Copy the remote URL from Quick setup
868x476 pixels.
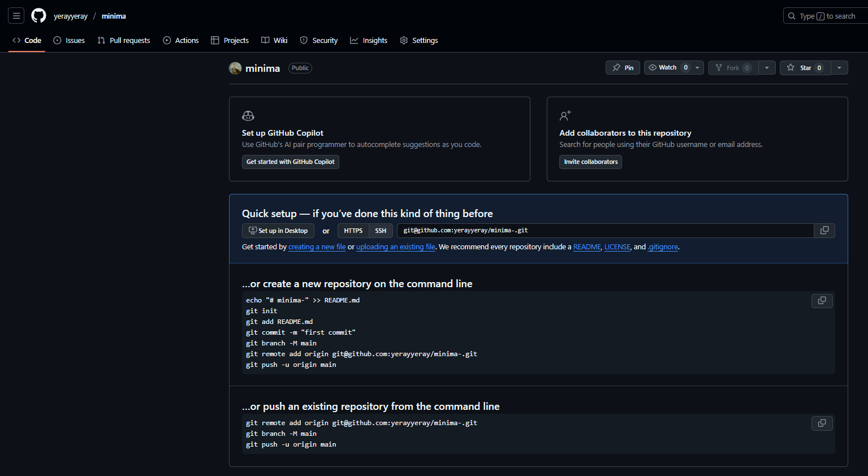[824, 231]
